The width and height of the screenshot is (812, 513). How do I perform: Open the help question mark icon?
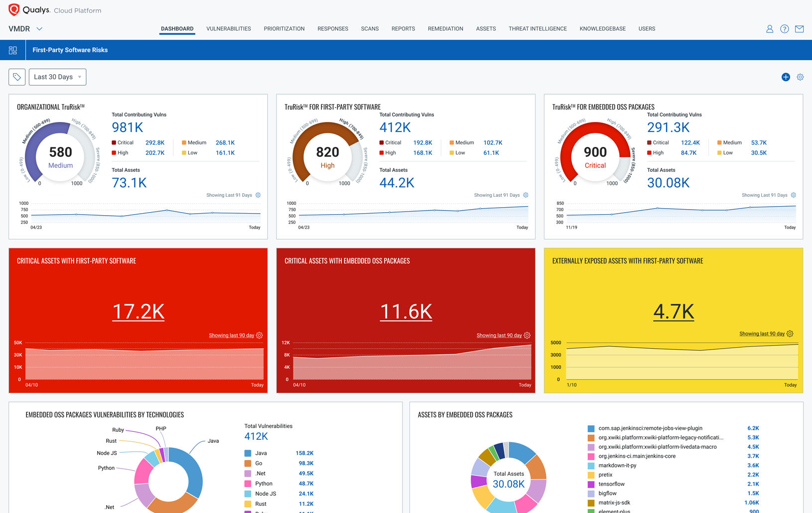click(x=785, y=29)
